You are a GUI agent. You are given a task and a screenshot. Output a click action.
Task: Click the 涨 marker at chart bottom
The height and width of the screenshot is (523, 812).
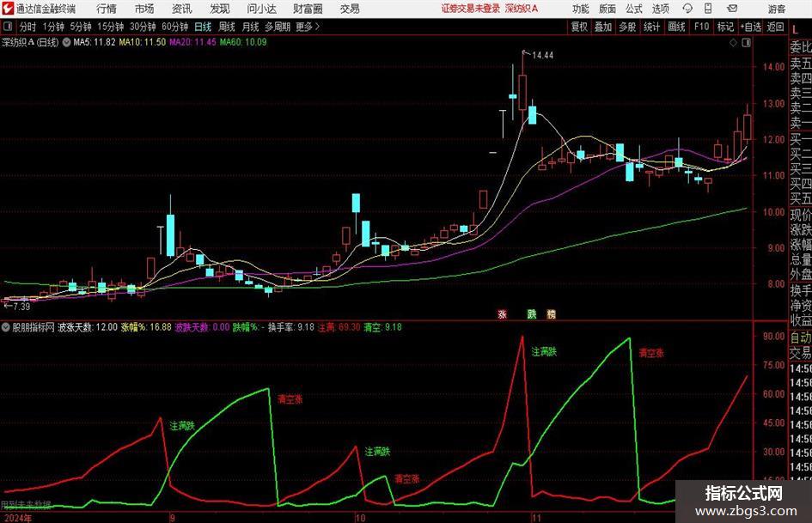[x=503, y=313]
